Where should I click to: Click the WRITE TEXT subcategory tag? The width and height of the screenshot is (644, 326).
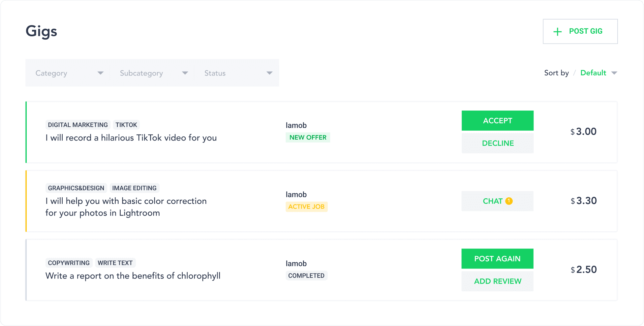click(x=115, y=263)
